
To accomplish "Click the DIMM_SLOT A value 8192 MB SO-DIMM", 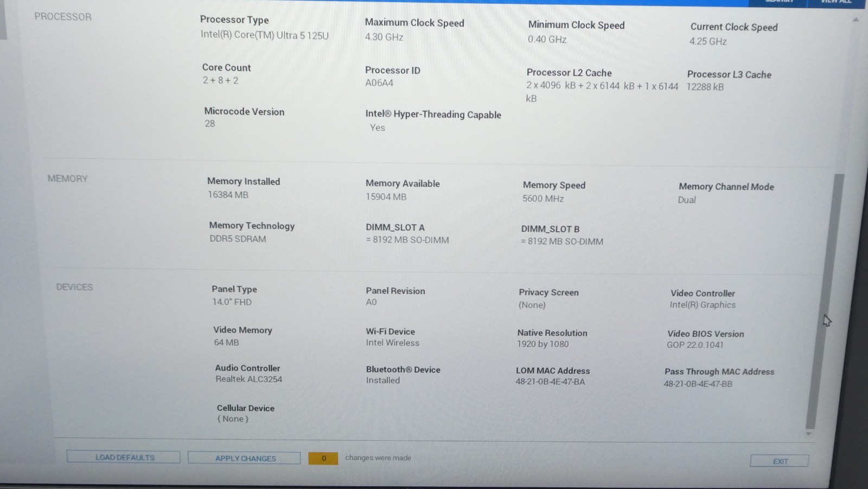I will pos(407,240).
